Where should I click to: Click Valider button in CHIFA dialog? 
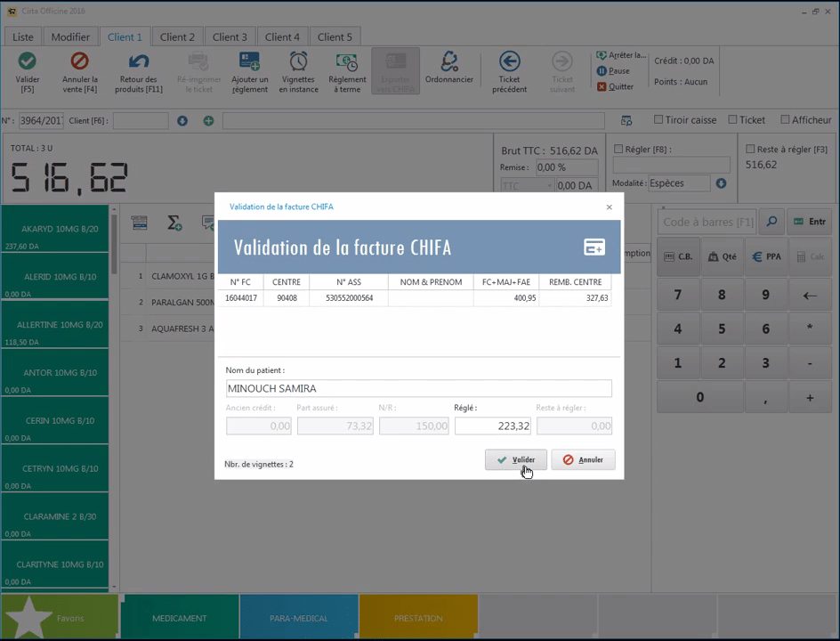pos(515,460)
